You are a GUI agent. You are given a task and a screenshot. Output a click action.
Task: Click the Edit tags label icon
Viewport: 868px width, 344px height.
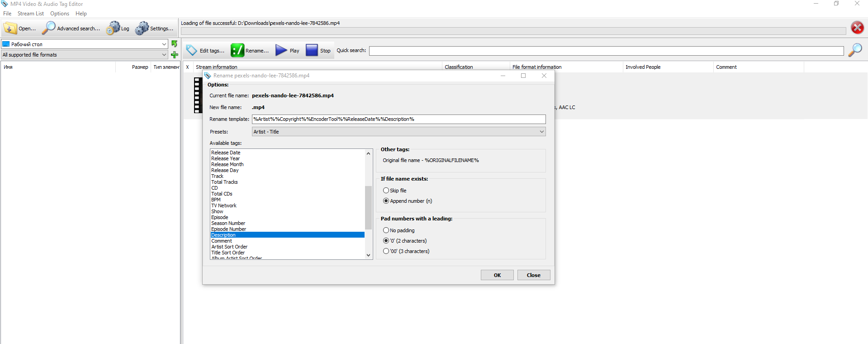click(191, 50)
